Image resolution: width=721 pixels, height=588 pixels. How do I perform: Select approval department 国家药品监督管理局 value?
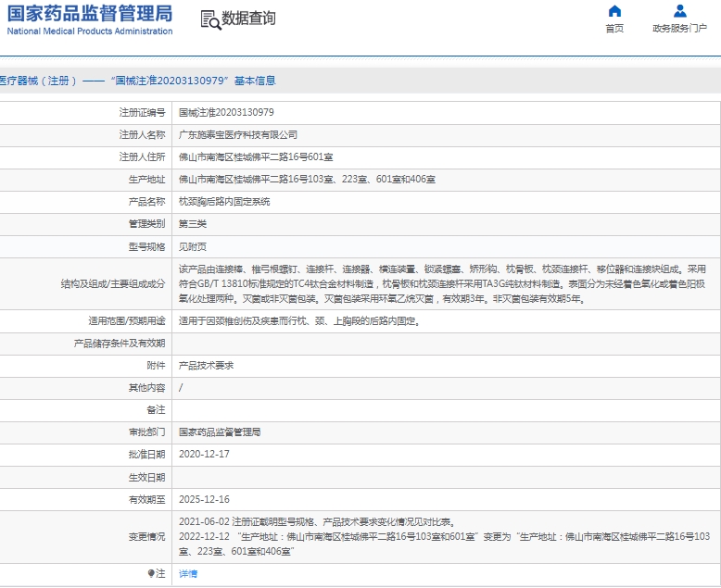(x=220, y=432)
